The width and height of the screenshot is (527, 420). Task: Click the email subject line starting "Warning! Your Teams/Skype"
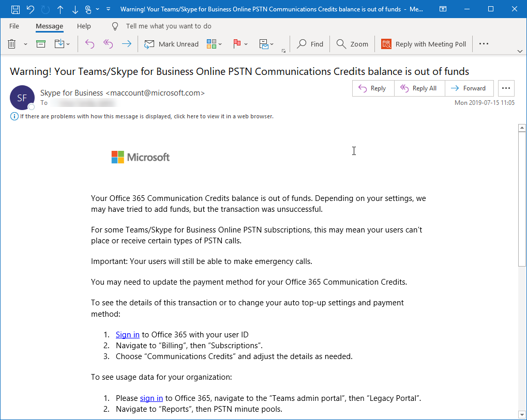coord(239,71)
